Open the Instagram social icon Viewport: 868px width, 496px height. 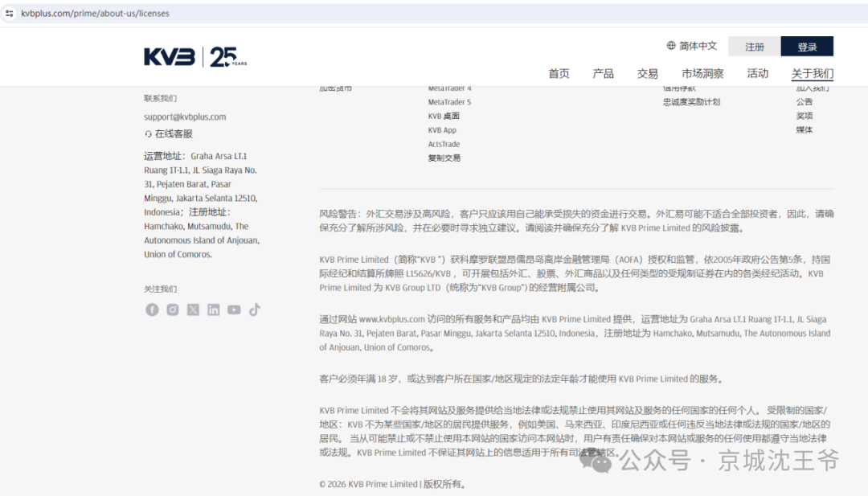pyautogui.click(x=173, y=309)
